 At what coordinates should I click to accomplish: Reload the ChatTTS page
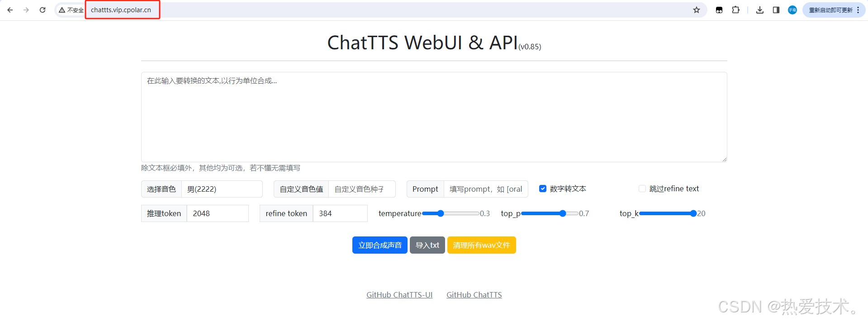43,10
